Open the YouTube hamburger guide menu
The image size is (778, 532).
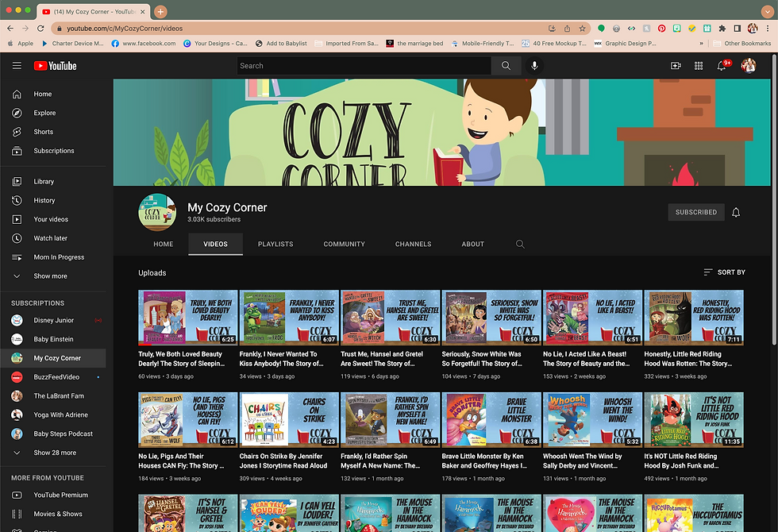(17, 65)
